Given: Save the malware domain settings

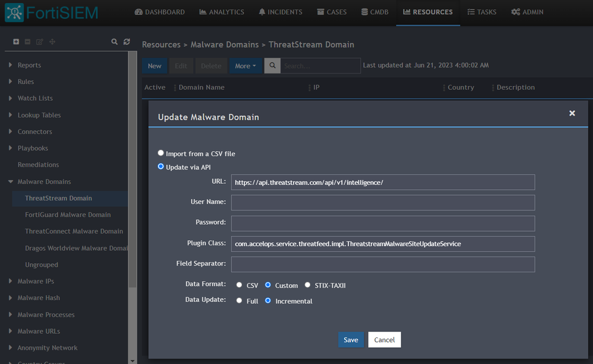Looking at the screenshot, I should click(x=351, y=340).
